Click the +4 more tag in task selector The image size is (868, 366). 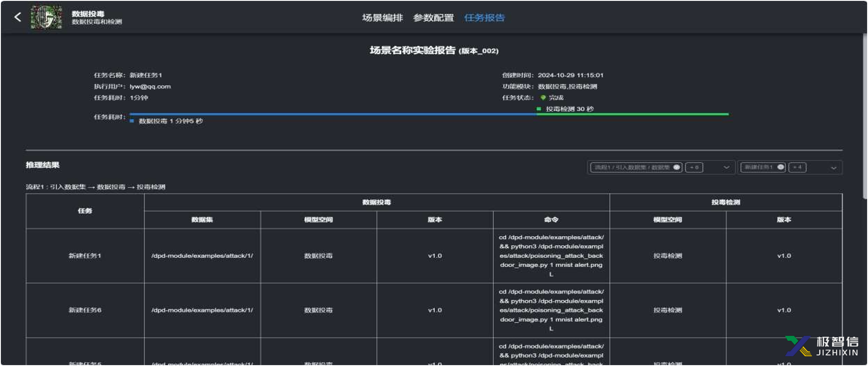click(x=797, y=167)
